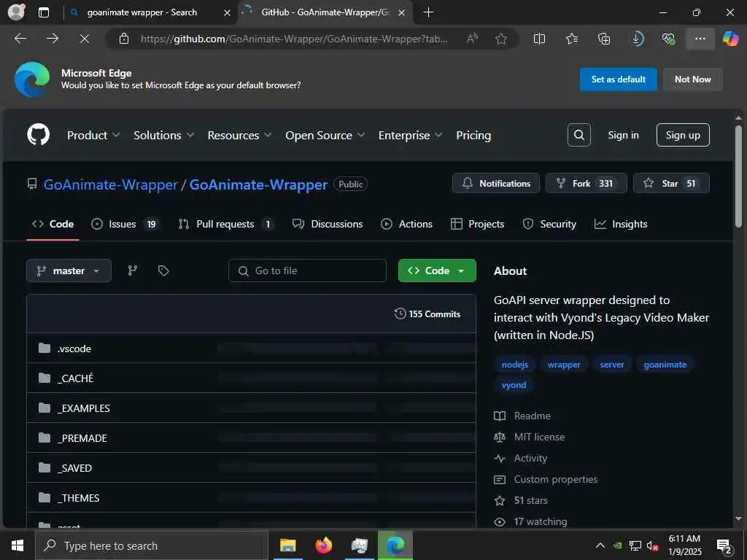This screenshot has height=560, width=747.
Task: Open the Projects tab
Action: coord(477,224)
